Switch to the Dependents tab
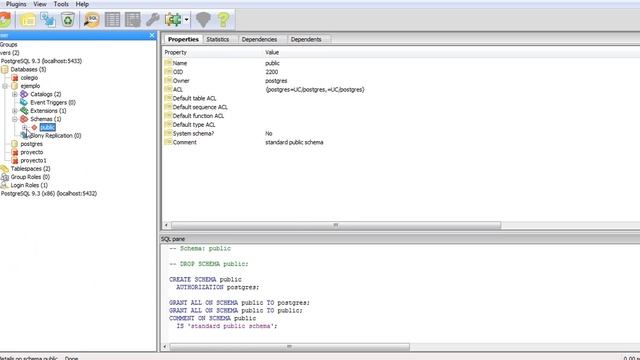640x360 pixels. (x=306, y=39)
